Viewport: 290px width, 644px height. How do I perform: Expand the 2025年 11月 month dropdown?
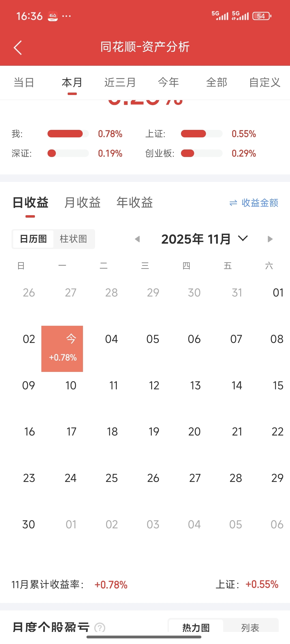(243, 238)
